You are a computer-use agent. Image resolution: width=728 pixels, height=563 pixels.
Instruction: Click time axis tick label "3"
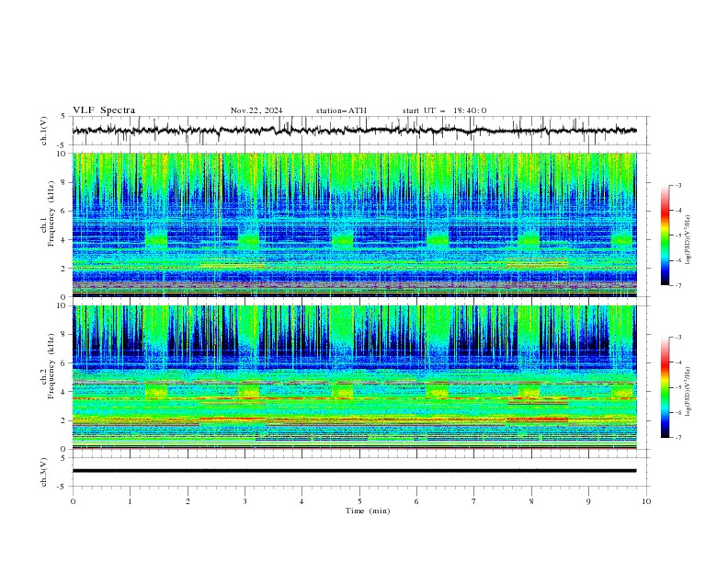tap(245, 501)
